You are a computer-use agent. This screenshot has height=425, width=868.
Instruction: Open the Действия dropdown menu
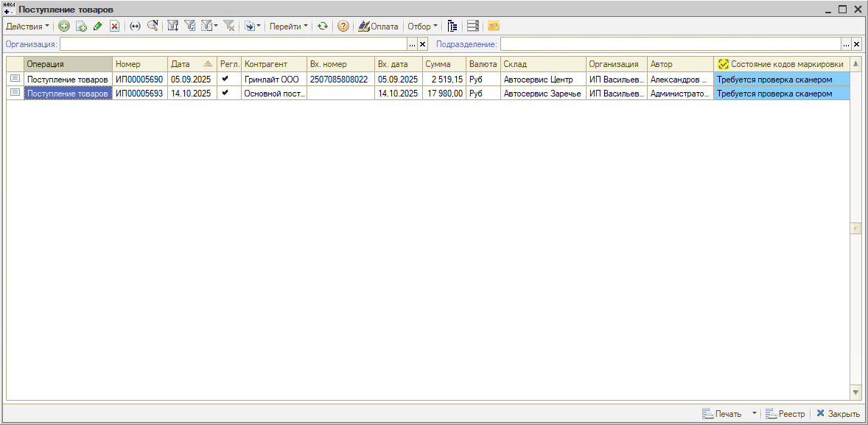28,27
